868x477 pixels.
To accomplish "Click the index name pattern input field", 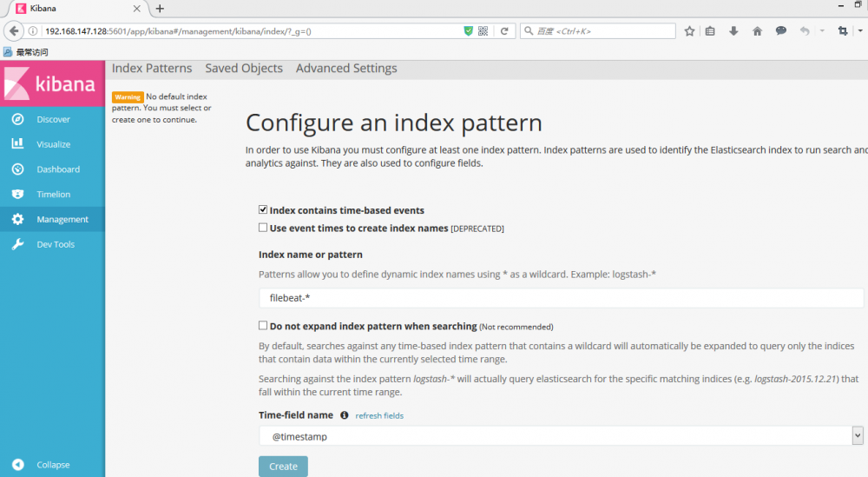I will click(x=561, y=297).
